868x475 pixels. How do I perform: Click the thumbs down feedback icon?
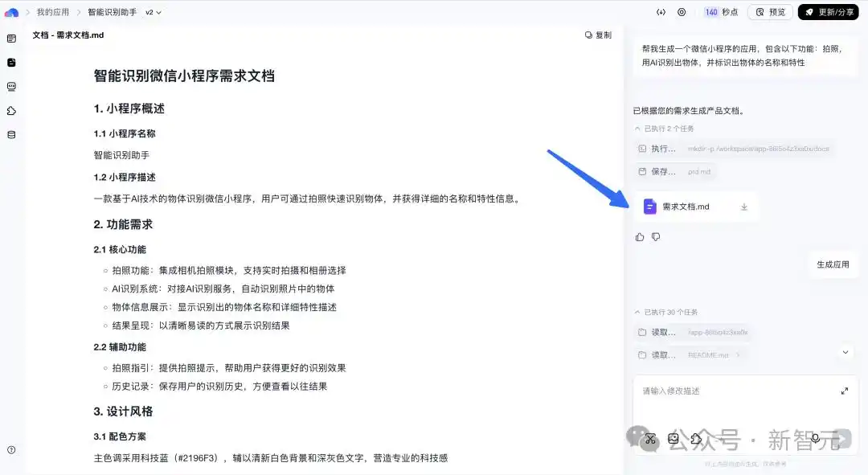coord(656,237)
